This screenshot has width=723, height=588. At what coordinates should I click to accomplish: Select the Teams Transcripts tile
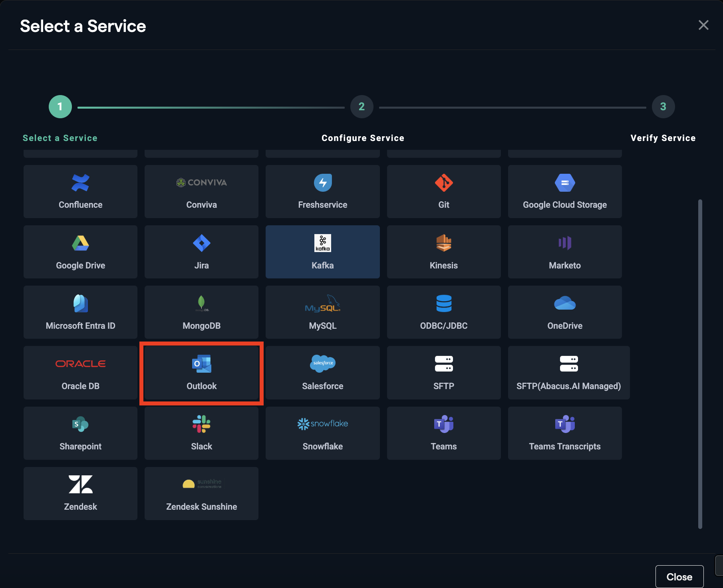coord(564,433)
